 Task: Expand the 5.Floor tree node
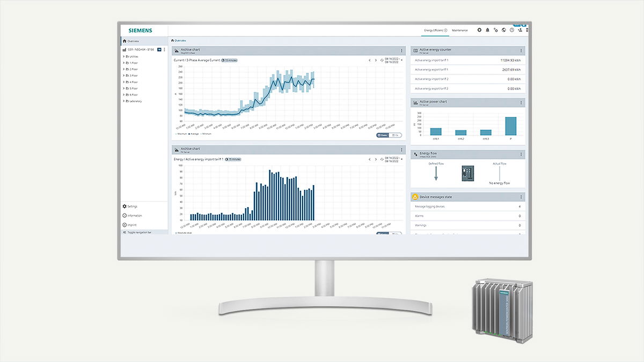pos(124,88)
